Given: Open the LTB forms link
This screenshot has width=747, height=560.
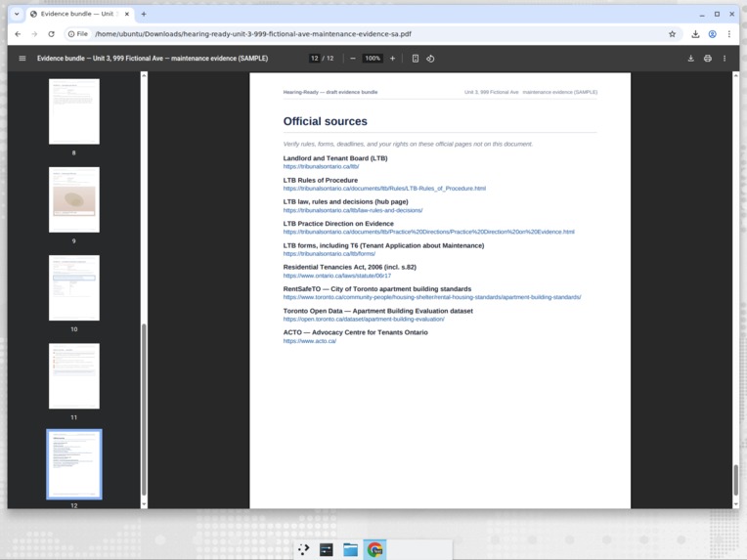Looking at the screenshot, I should [x=330, y=254].
